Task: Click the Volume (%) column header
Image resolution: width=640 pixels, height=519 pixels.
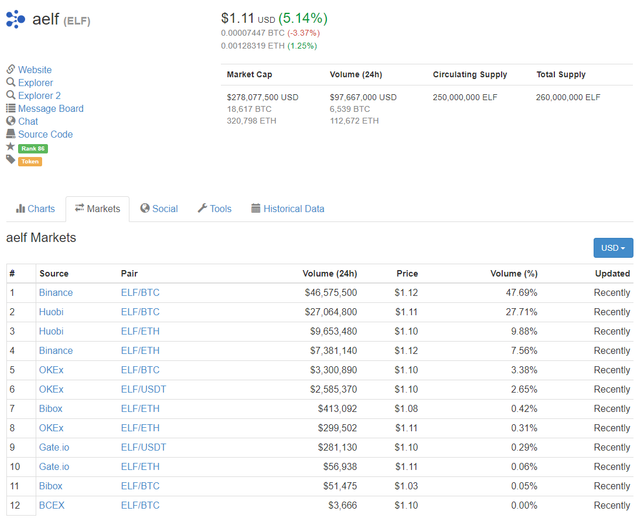Action: click(513, 273)
